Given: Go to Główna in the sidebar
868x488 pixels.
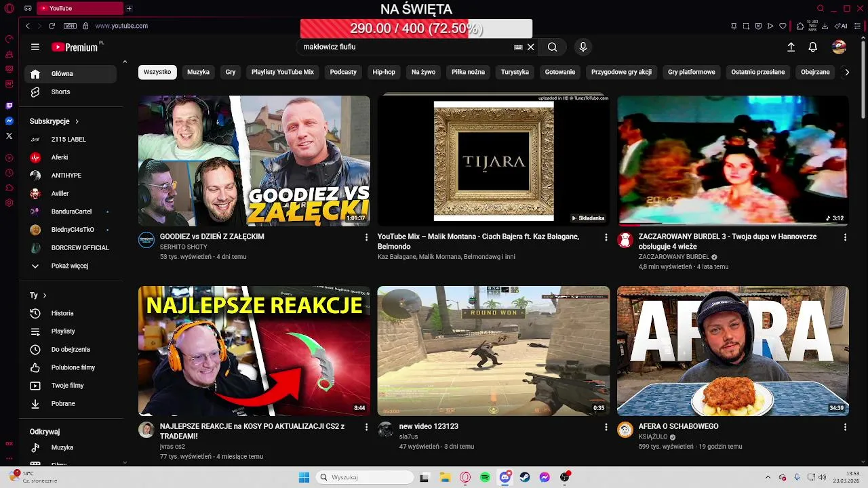Looking at the screenshot, I should point(71,74).
